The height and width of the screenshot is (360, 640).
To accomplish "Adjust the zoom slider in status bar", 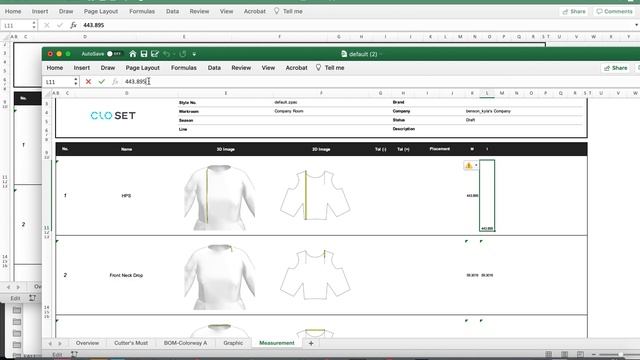I will tap(620, 354).
